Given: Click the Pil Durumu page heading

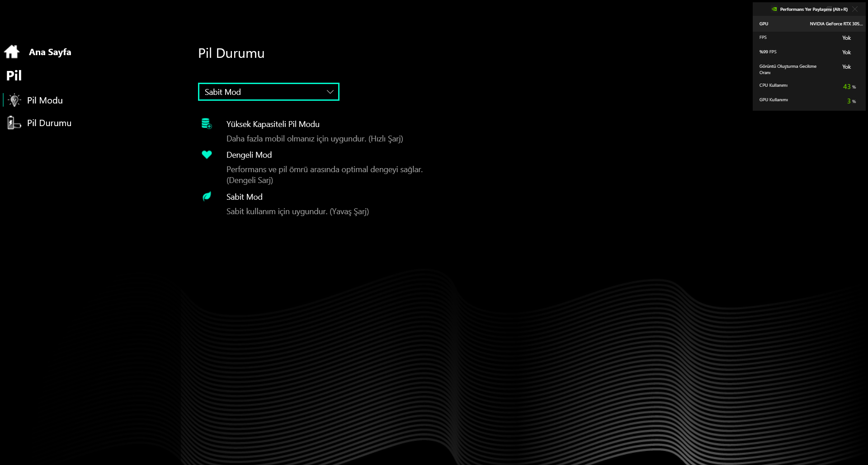Looking at the screenshot, I should [x=231, y=53].
